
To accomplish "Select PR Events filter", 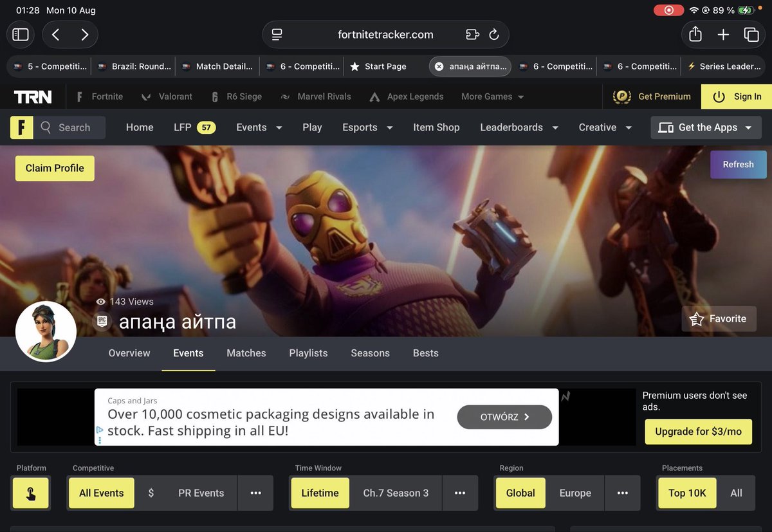I will 201,493.
